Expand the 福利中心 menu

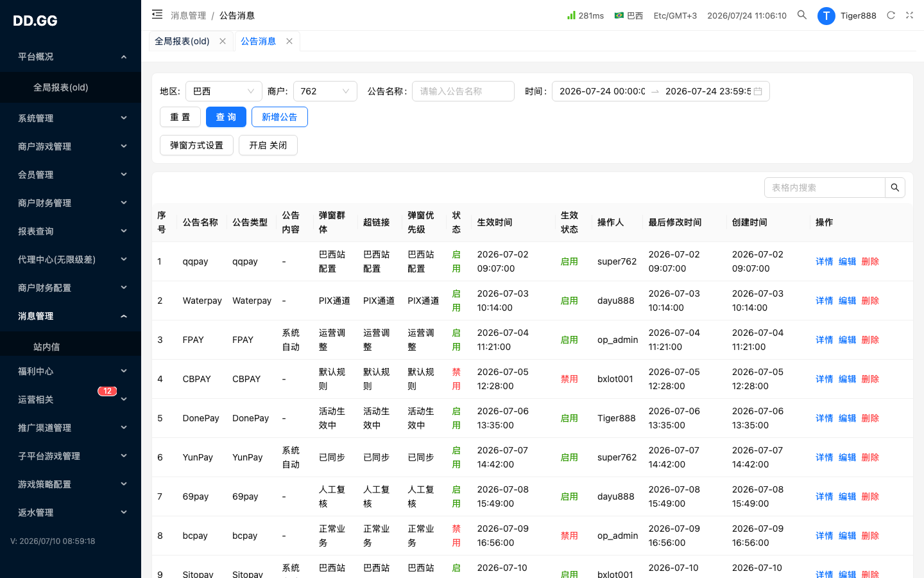(x=71, y=371)
